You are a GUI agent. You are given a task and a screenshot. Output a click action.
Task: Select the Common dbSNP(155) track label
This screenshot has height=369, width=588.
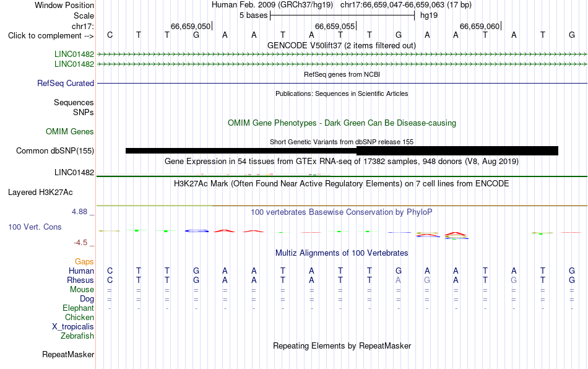coord(55,150)
